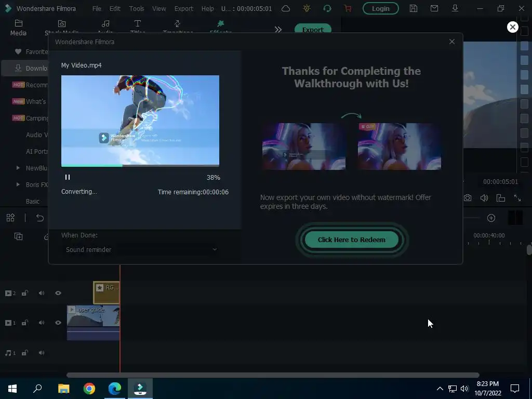Open the Edit menu
The height and width of the screenshot is (399, 532).
(115, 8)
